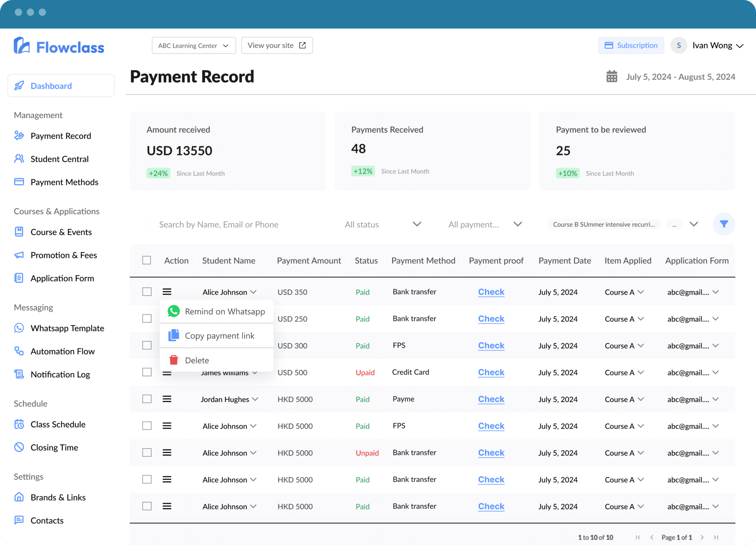
Task: Click the blue filter funnel icon
Action: click(724, 224)
